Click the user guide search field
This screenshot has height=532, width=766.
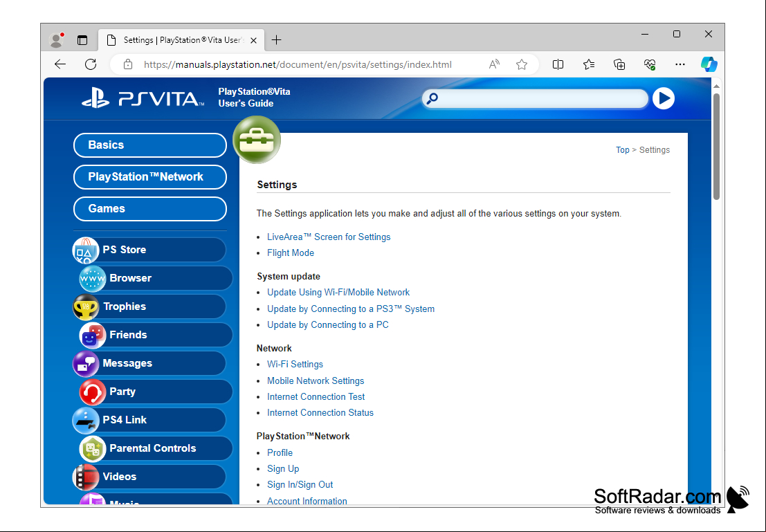click(536, 99)
